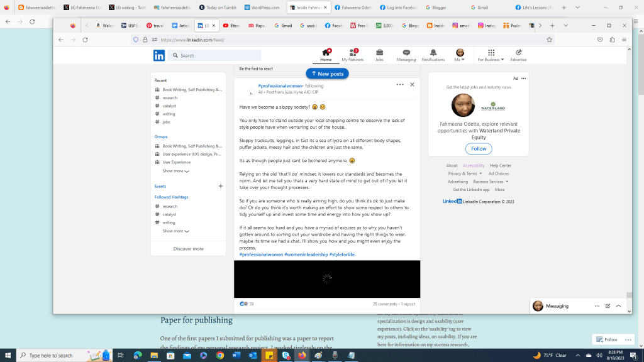Screen dimensions: 644x362
Task: Open the 26 comments link
Action: pos(384,304)
